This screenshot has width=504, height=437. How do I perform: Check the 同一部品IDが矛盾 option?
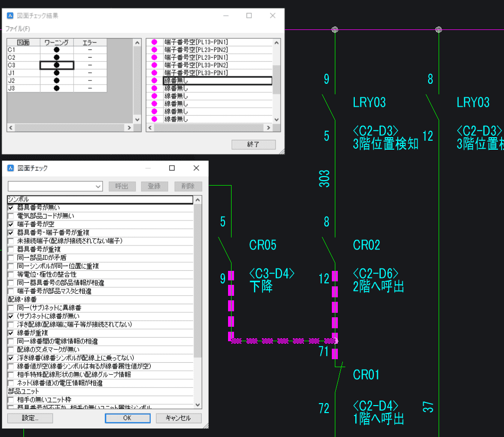[x=11, y=258]
